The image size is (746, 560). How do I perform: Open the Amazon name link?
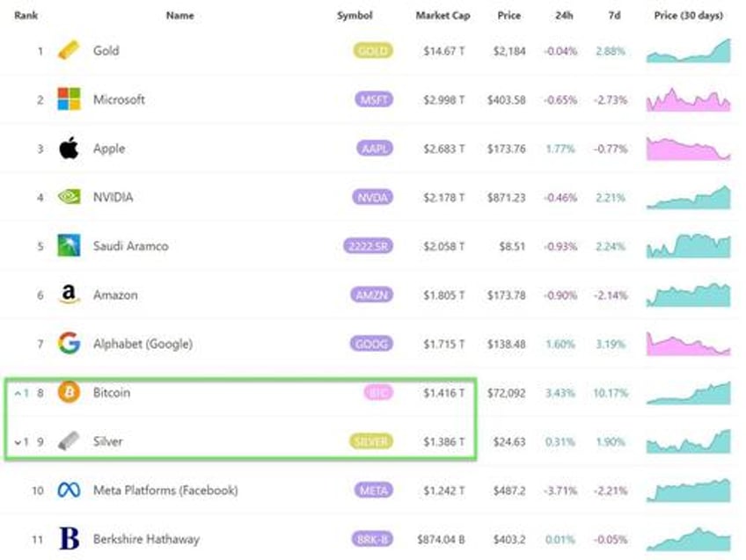pyautogui.click(x=115, y=295)
